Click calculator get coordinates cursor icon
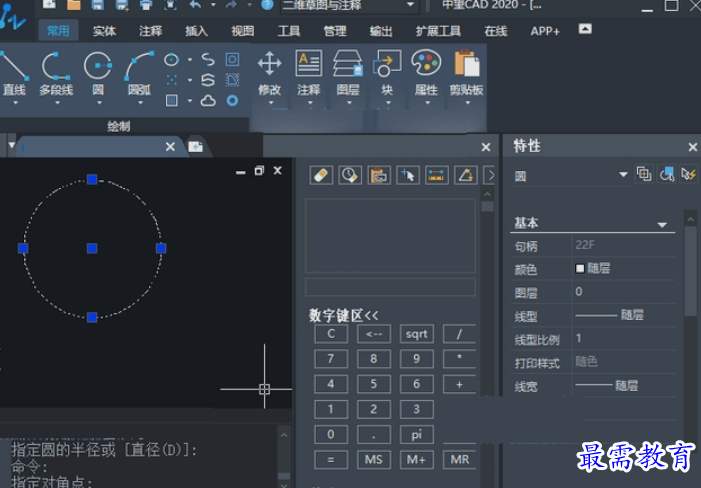The height and width of the screenshot is (488, 701). coord(408,175)
